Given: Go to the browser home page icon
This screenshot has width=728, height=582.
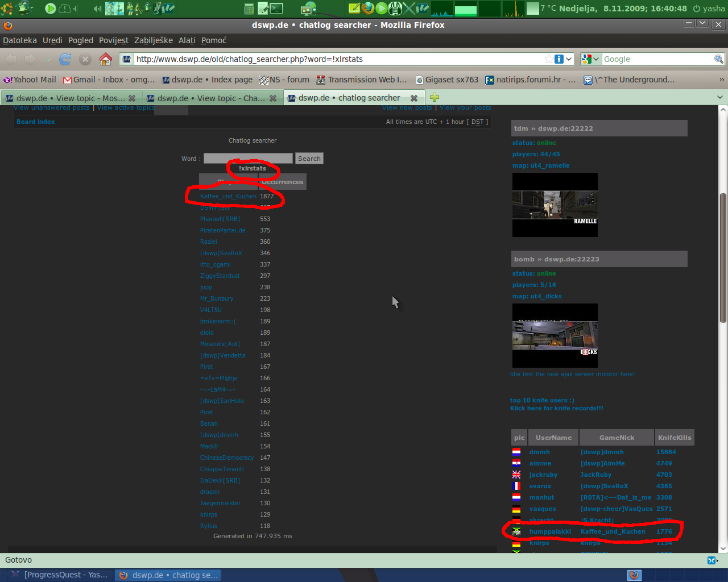Looking at the screenshot, I should 106,59.
